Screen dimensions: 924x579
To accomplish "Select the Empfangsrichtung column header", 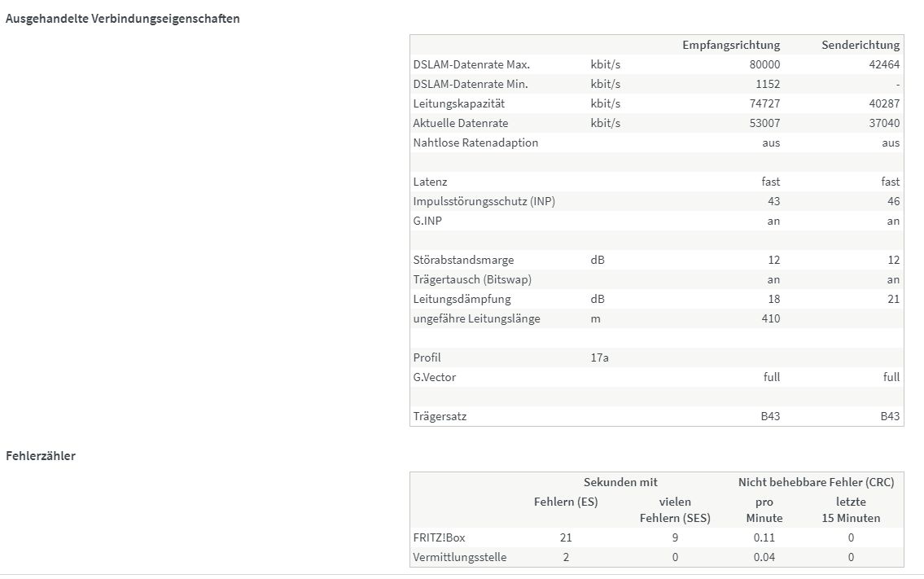I will pos(730,45).
